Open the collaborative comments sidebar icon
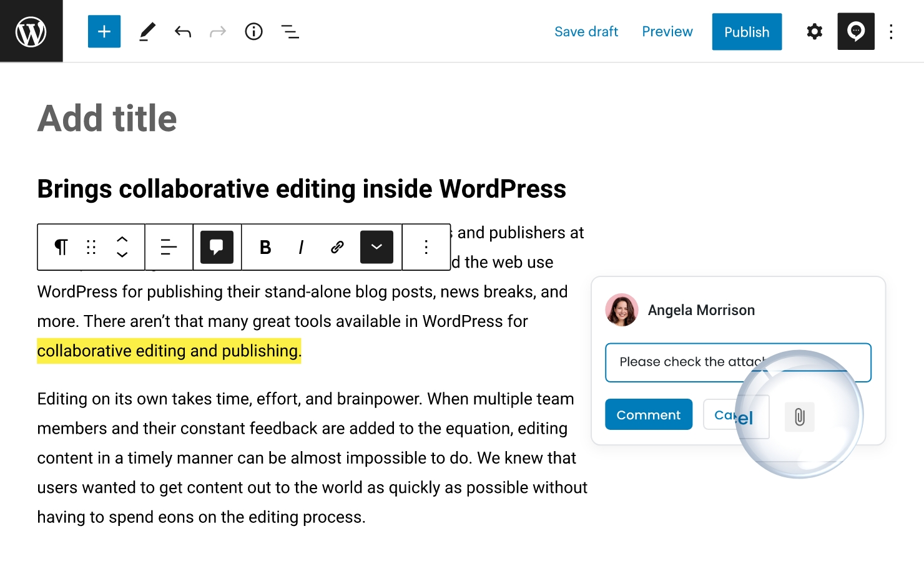Screen dimensions: 924x574 [856, 31]
